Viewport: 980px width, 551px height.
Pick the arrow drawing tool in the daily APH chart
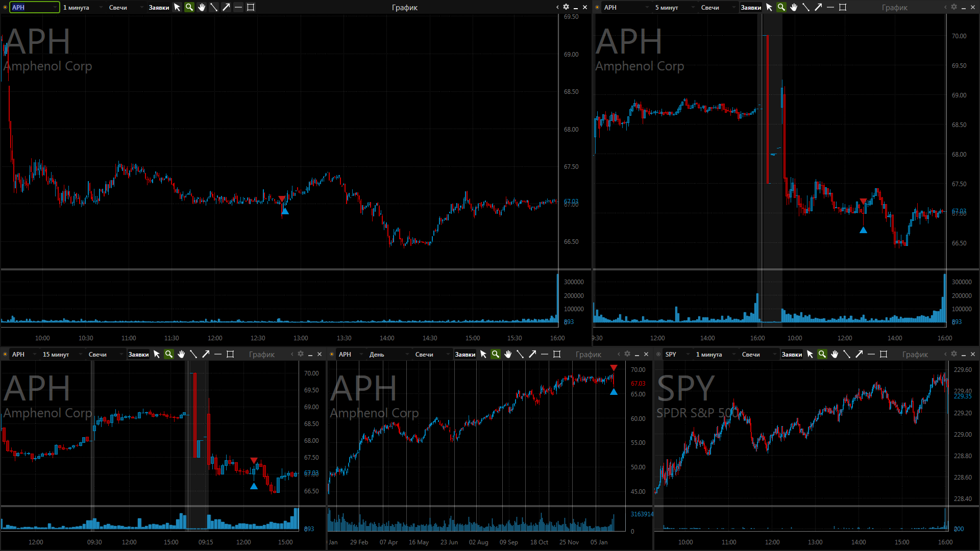(x=532, y=354)
